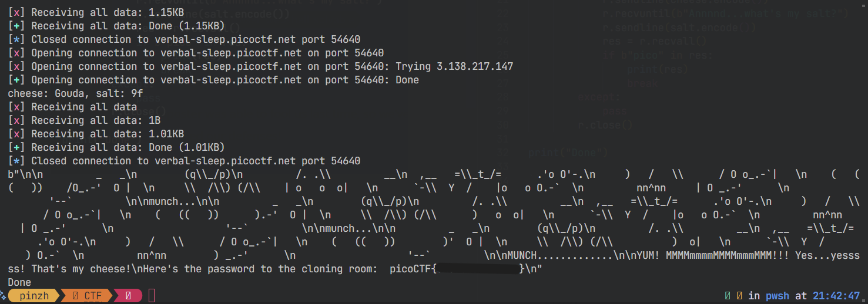Place the cursor in the pink prompt input box

pyautogui.click(x=152, y=296)
